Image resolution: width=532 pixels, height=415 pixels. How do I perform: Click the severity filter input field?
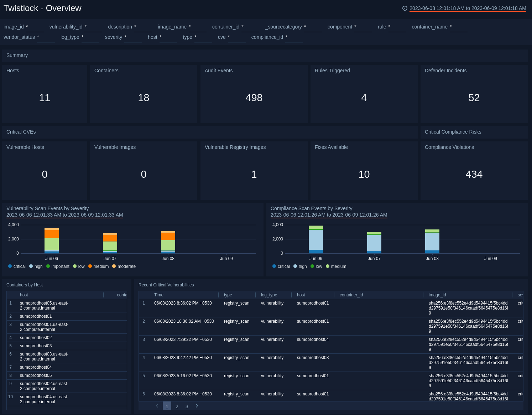pos(133,39)
